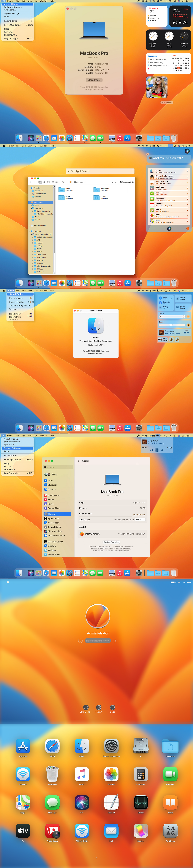Image resolution: width=193 pixels, height=868 pixels.
Task: Launch Photo Booth from the Launchpad grid
Action: click(52, 831)
